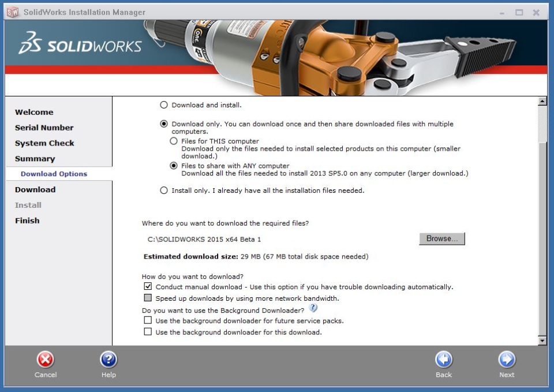
Task: Toggle 'Speed up downloads' bandwidth checkbox
Action: (x=148, y=298)
